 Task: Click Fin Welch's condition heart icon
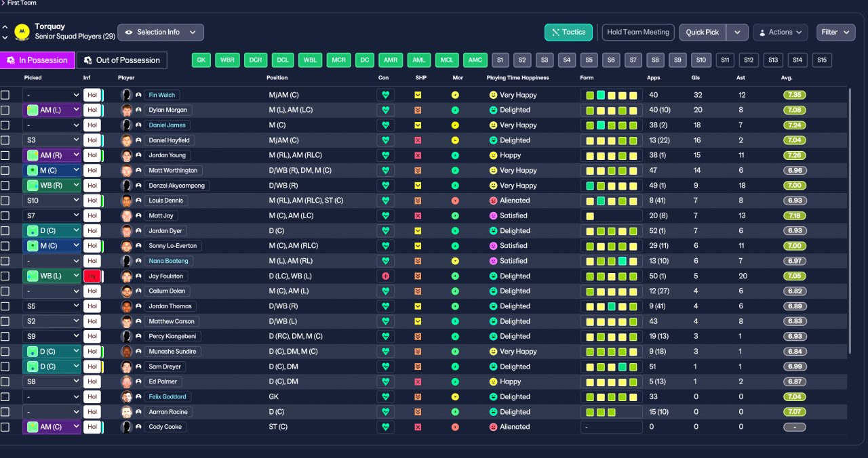click(x=385, y=95)
